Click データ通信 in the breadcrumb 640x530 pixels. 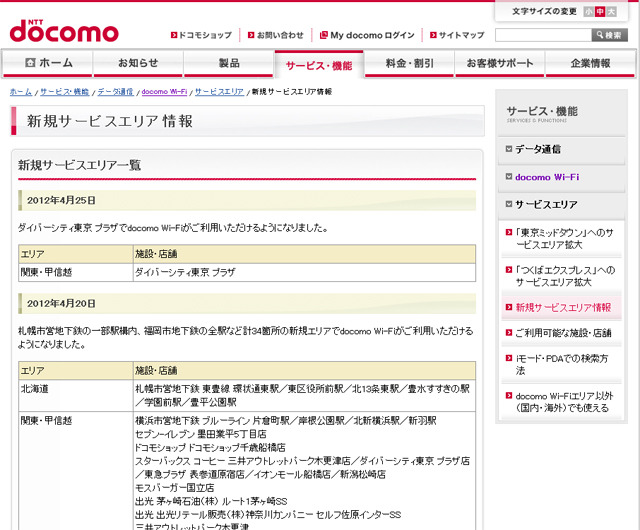point(115,92)
